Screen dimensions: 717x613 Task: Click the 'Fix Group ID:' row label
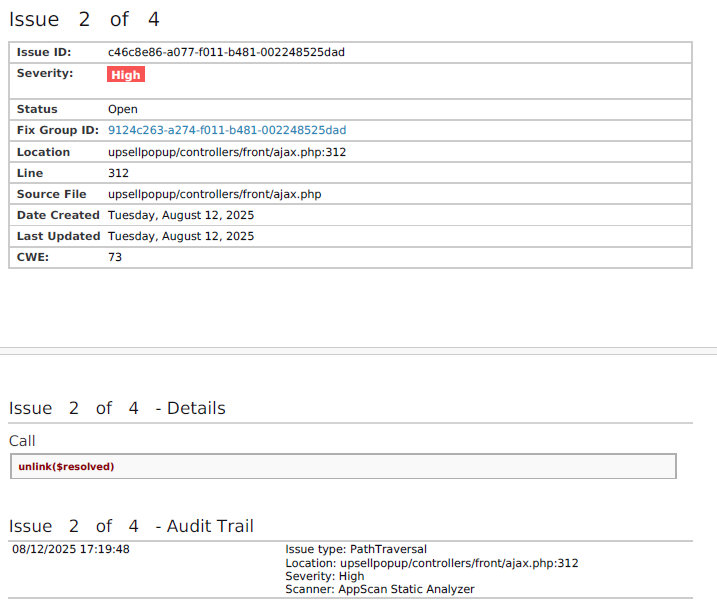58,130
